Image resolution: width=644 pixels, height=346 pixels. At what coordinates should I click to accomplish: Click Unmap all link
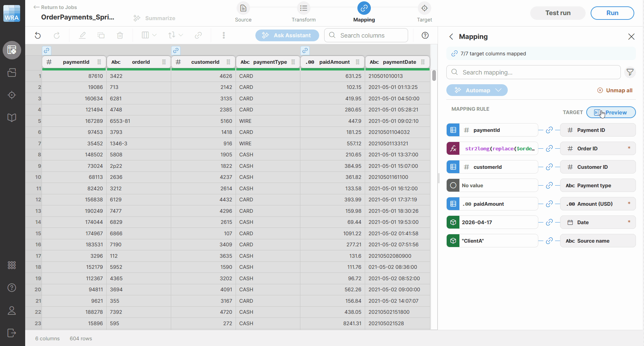[x=615, y=90]
